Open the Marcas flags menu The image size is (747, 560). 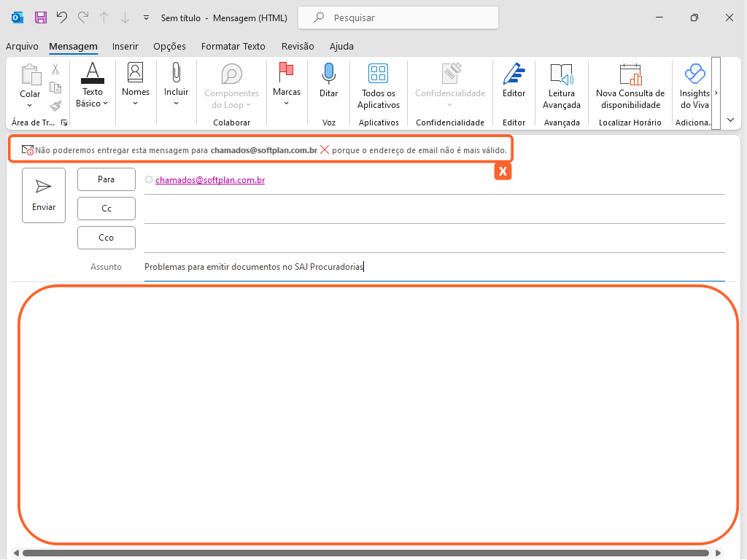(x=287, y=85)
